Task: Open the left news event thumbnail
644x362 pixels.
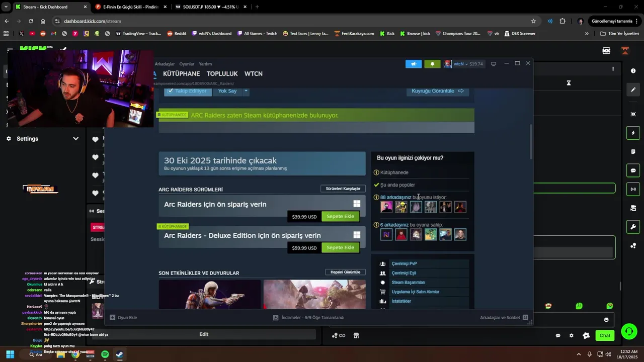Action: (210, 294)
